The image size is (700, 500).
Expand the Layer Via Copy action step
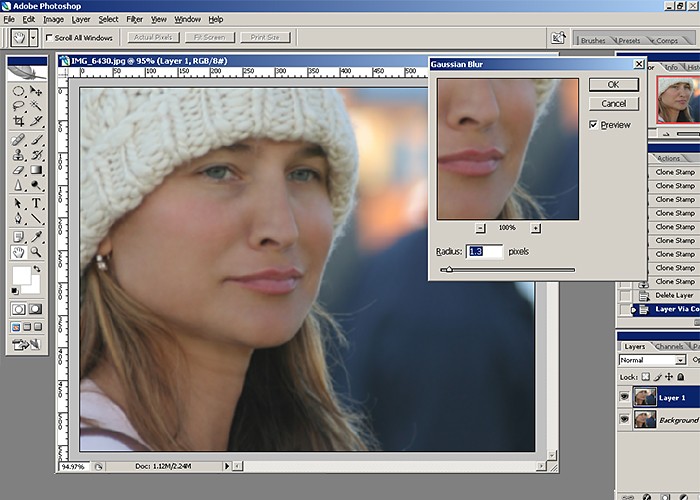pos(633,309)
